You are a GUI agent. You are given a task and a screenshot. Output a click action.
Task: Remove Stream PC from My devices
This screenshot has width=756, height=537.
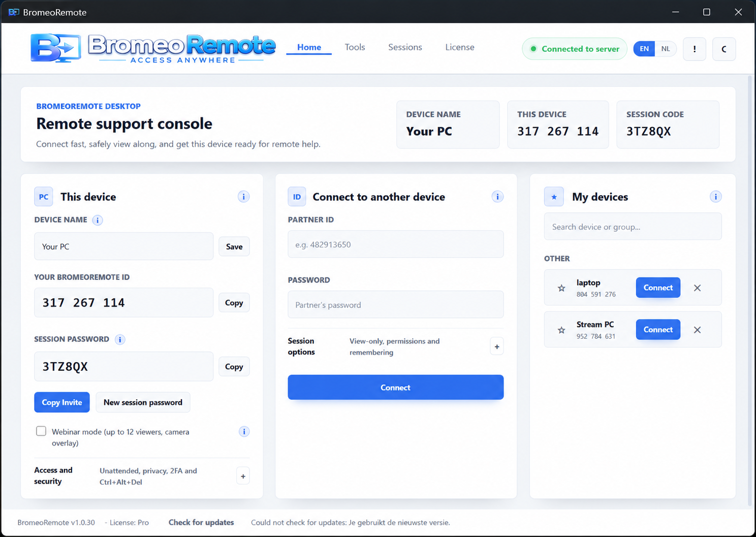click(x=697, y=330)
